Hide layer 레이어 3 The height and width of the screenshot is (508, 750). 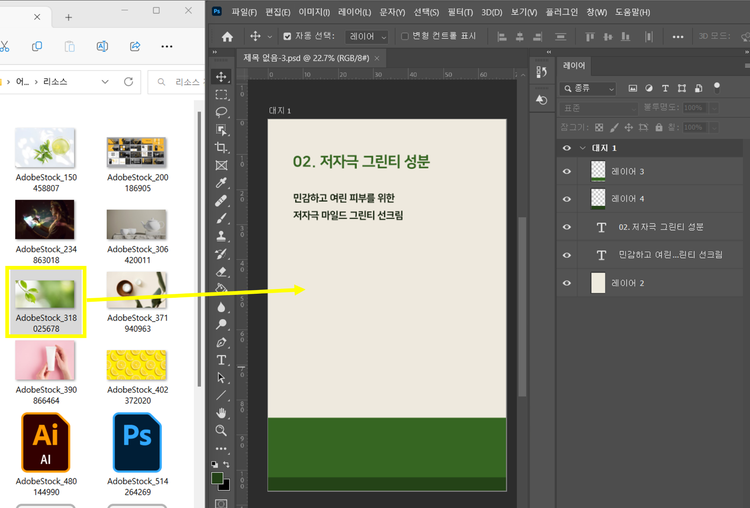click(x=567, y=171)
